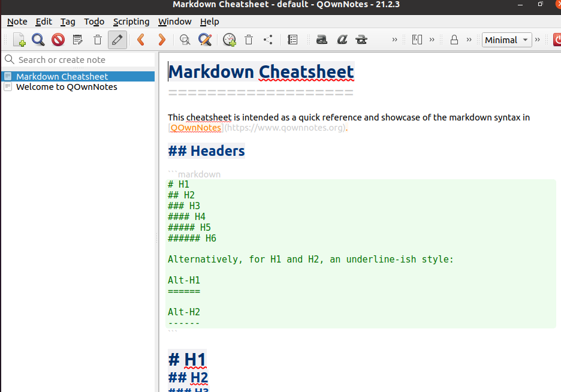Click the large '# H1' heading
561x392 pixels.
tap(187, 360)
